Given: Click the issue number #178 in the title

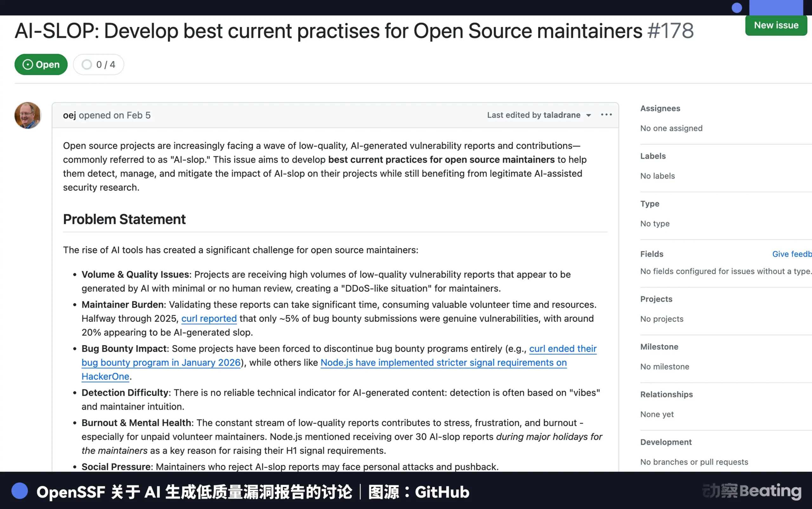Looking at the screenshot, I should point(671,31).
